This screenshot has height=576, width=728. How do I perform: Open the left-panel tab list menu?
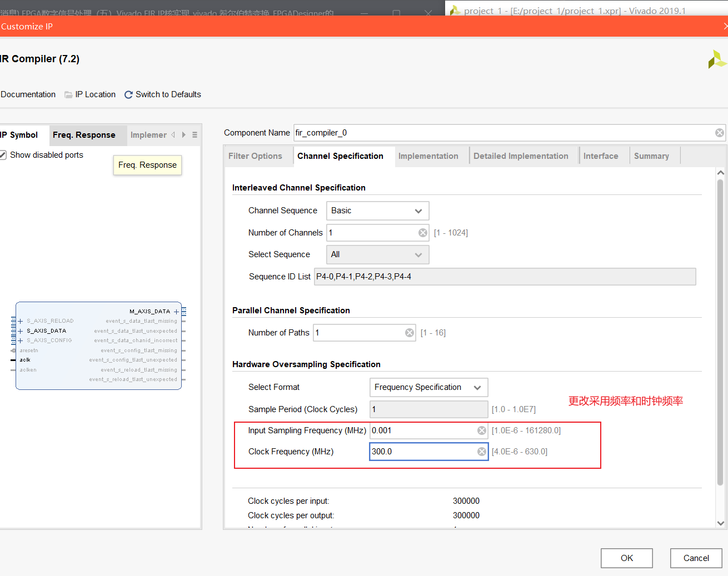click(x=195, y=135)
